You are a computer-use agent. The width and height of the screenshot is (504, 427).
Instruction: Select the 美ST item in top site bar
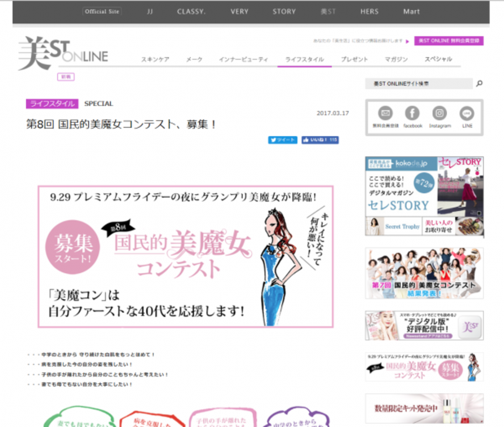tap(328, 11)
